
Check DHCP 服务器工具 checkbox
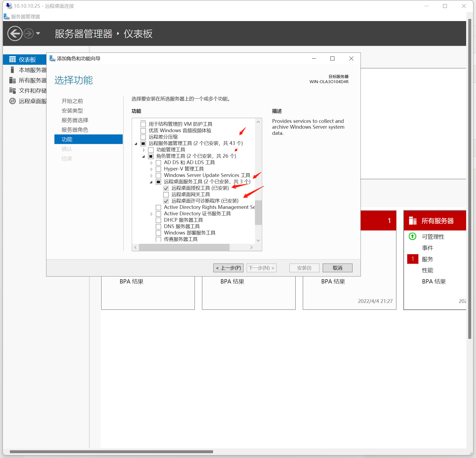click(158, 220)
